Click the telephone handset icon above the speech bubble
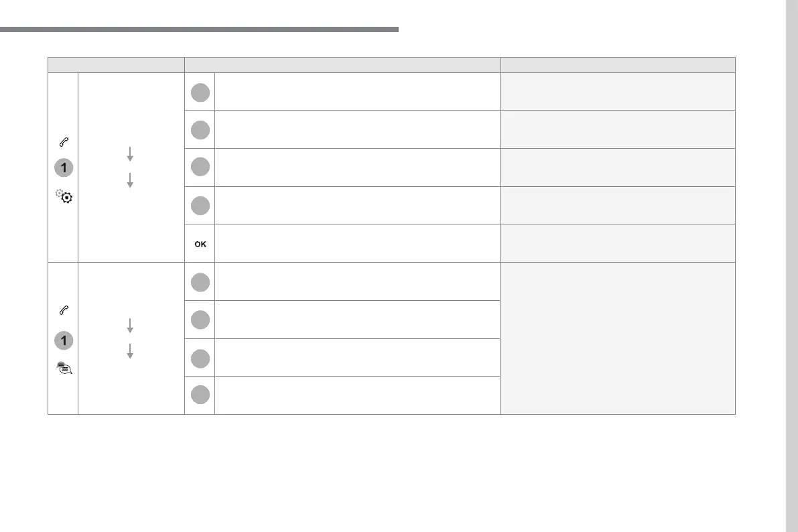The width and height of the screenshot is (798, 532). point(63,311)
